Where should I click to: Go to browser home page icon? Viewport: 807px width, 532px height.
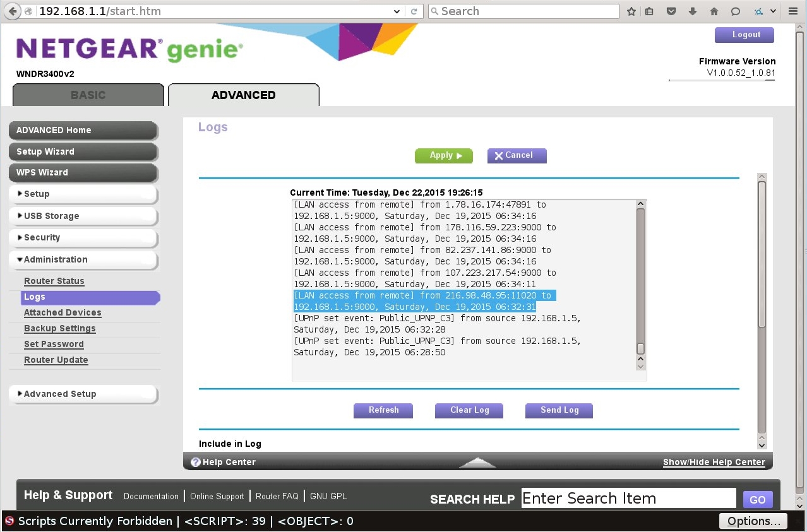(x=714, y=11)
